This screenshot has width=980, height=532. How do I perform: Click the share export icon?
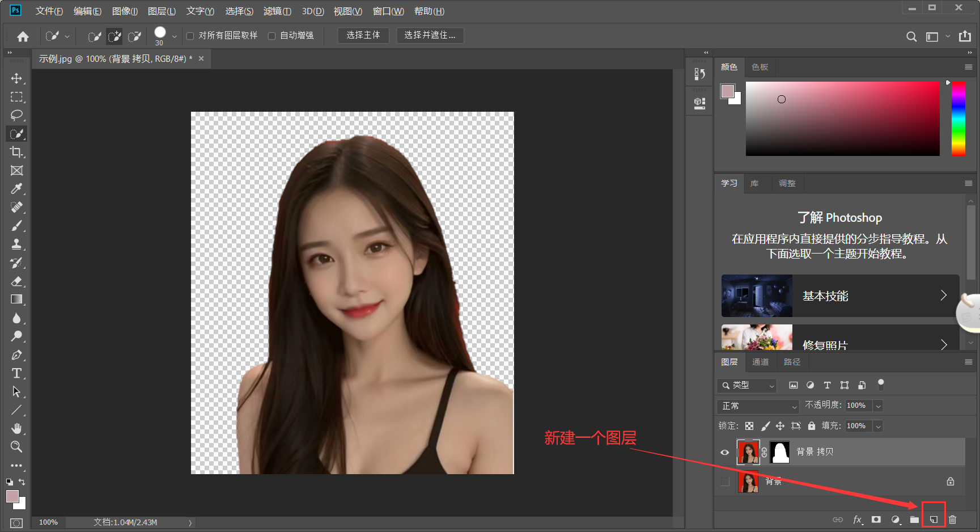point(965,36)
